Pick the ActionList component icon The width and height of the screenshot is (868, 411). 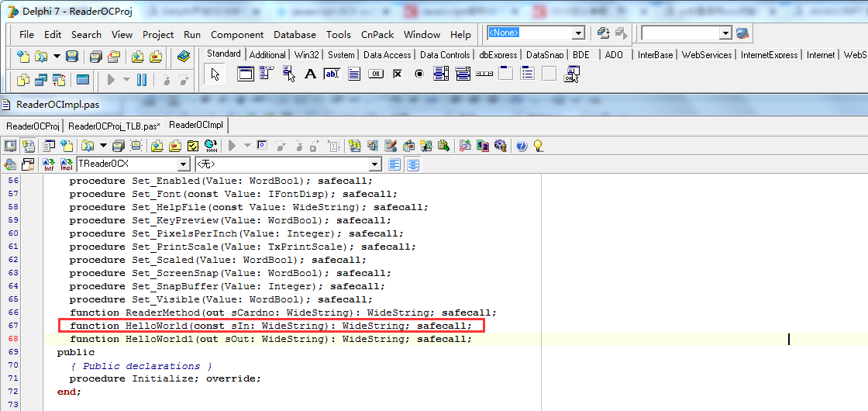pos(571,73)
